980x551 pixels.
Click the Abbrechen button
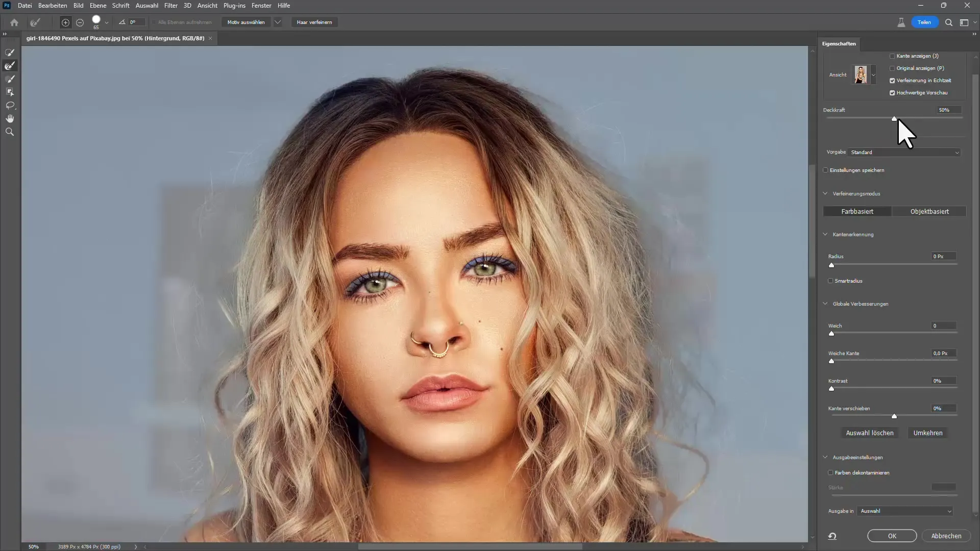pyautogui.click(x=946, y=536)
